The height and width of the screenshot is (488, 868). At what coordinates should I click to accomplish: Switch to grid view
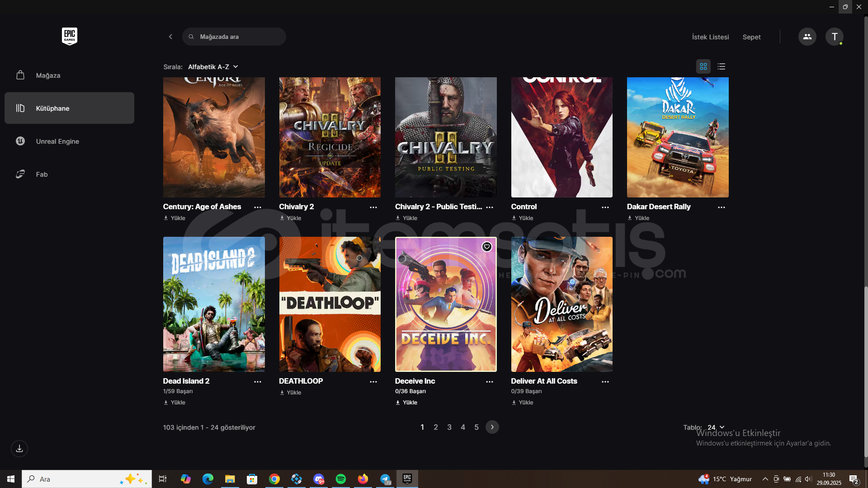point(703,66)
